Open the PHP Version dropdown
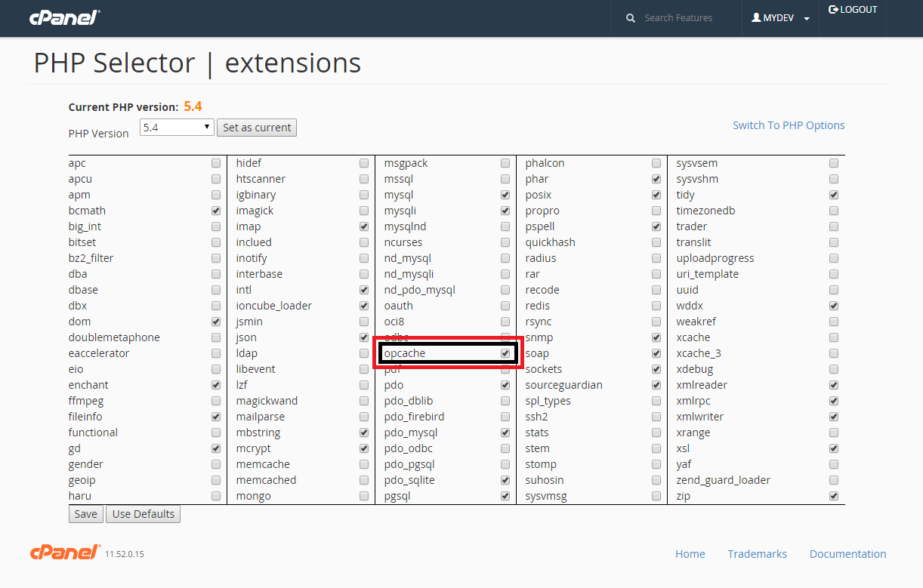Image resolution: width=923 pixels, height=588 pixels. coord(177,128)
